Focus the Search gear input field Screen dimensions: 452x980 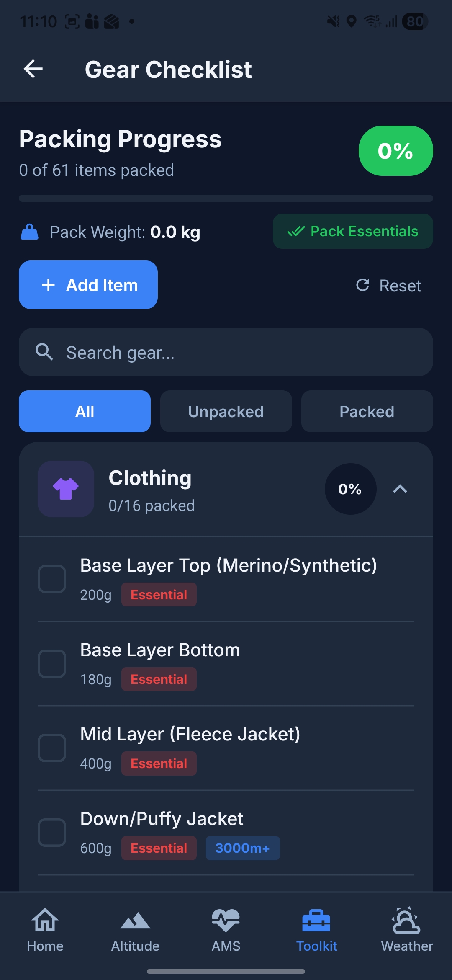point(243,352)
